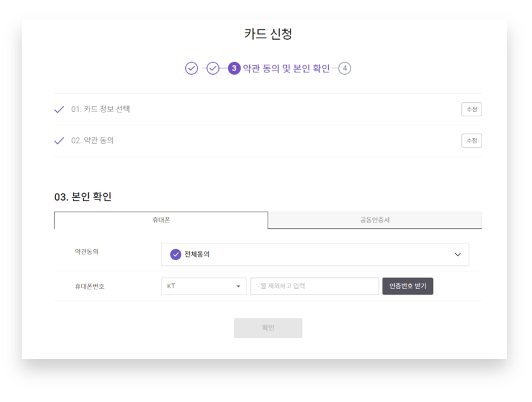Click checkmark beside 01. 카드 정보 선택
This screenshot has width=532, height=402.
pos(59,109)
